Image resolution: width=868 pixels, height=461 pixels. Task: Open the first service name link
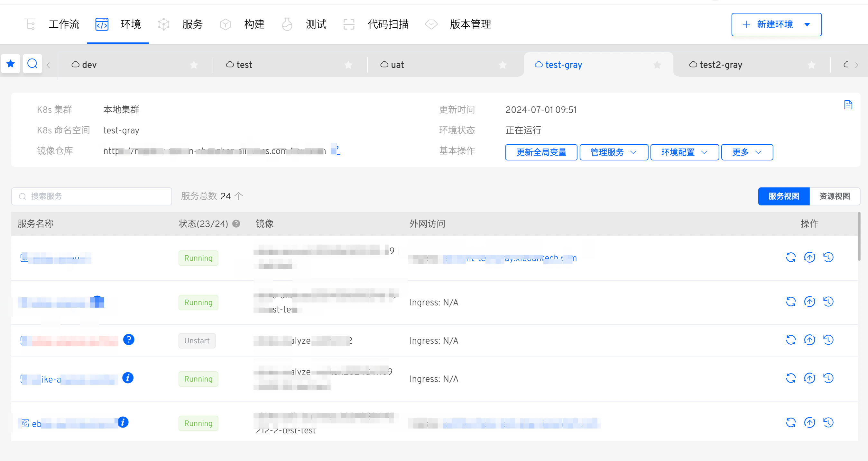pos(56,258)
